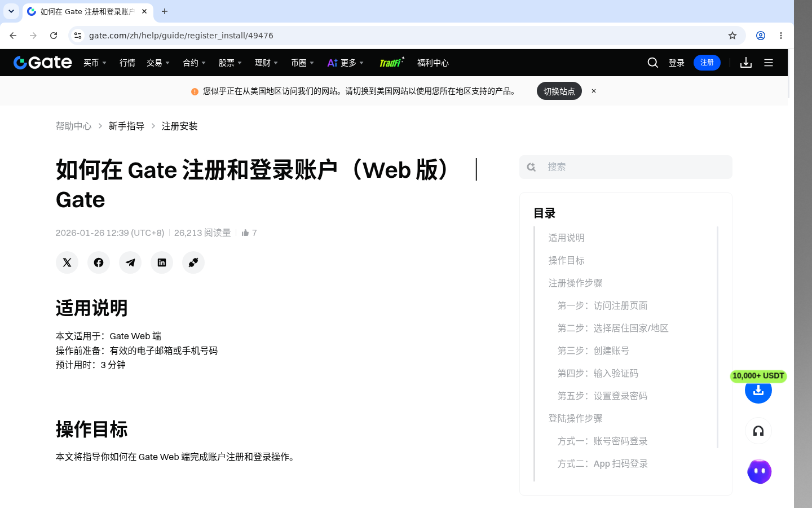The image size is (812, 508).
Task: Click the TradFi logo link
Action: (x=392, y=63)
